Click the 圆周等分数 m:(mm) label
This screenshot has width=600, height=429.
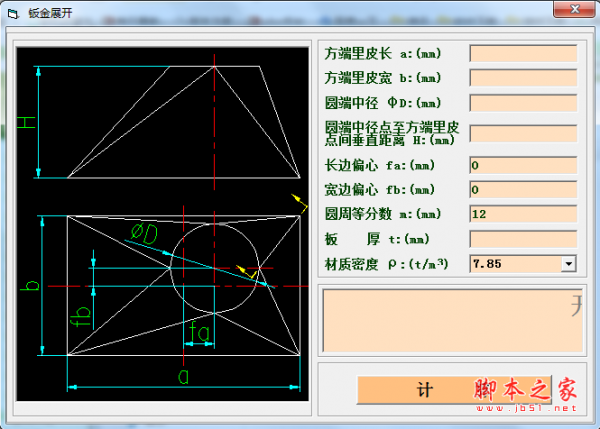point(383,214)
